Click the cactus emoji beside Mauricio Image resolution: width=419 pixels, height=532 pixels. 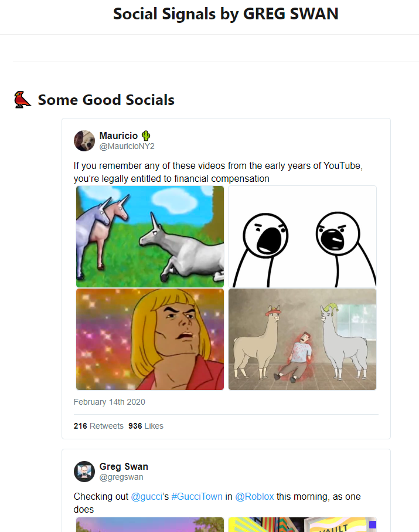(x=146, y=136)
